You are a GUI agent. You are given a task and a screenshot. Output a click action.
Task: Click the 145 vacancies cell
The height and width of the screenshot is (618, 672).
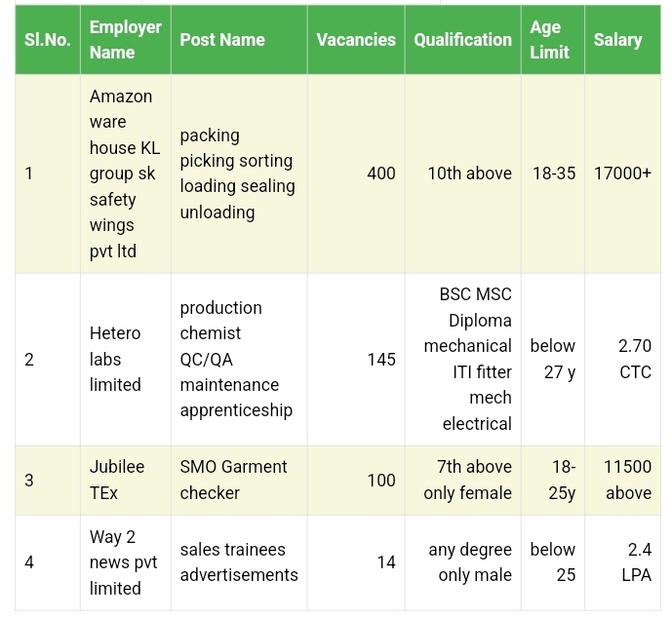click(356, 360)
